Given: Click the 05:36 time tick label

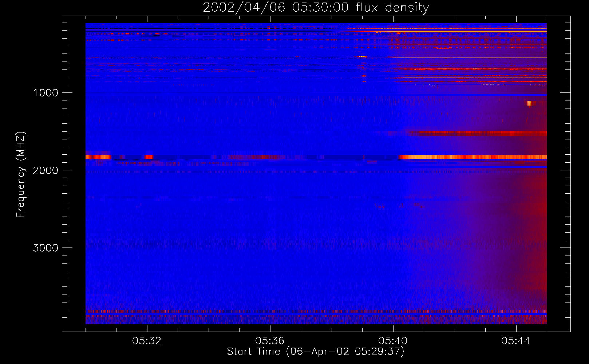Looking at the screenshot, I should (270, 341).
